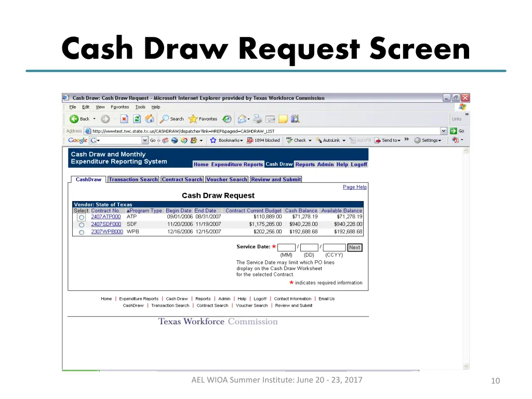Image resolution: width=532 pixels, height=399 pixels.
Task: Click the Mail envelope toolbar icon
Action: click(x=242, y=119)
